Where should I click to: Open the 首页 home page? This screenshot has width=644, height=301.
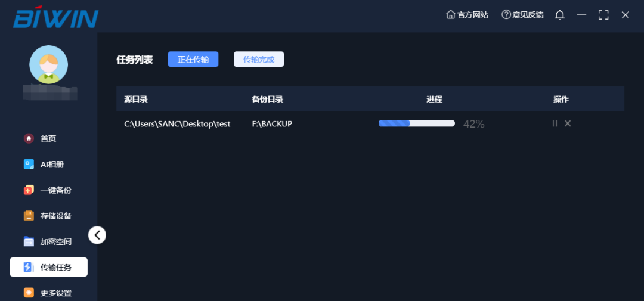point(40,139)
